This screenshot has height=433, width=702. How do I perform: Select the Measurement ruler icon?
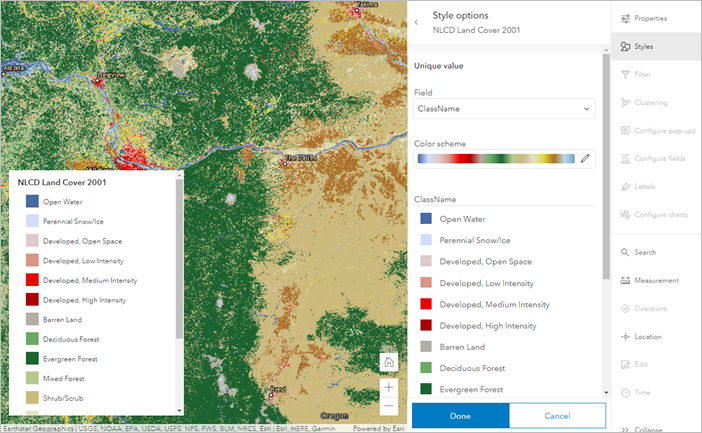(625, 280)
